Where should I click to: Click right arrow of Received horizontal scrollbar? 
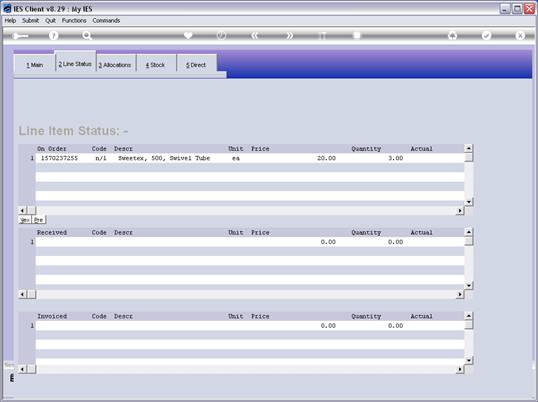click(460, 294)
